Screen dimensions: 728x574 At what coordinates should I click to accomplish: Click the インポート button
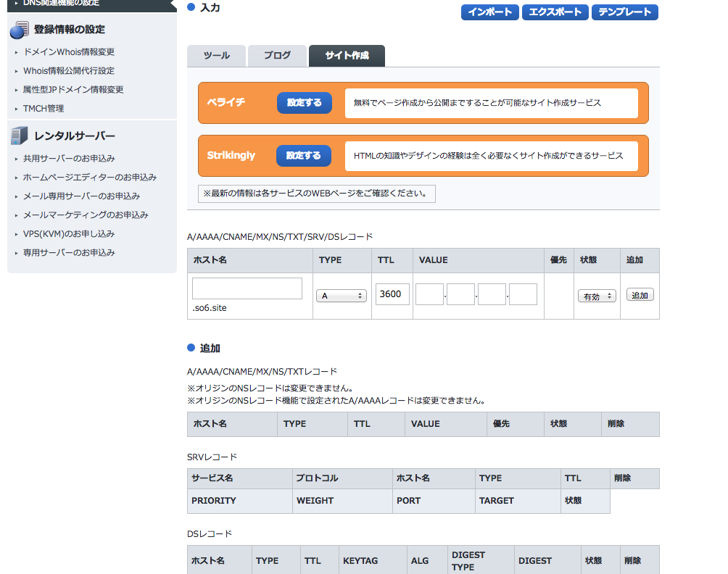490,12
